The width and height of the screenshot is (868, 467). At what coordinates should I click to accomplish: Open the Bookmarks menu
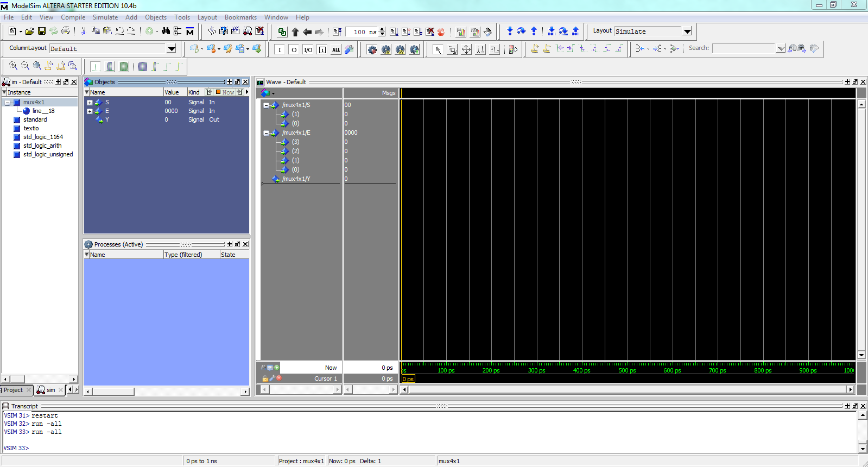240,17
